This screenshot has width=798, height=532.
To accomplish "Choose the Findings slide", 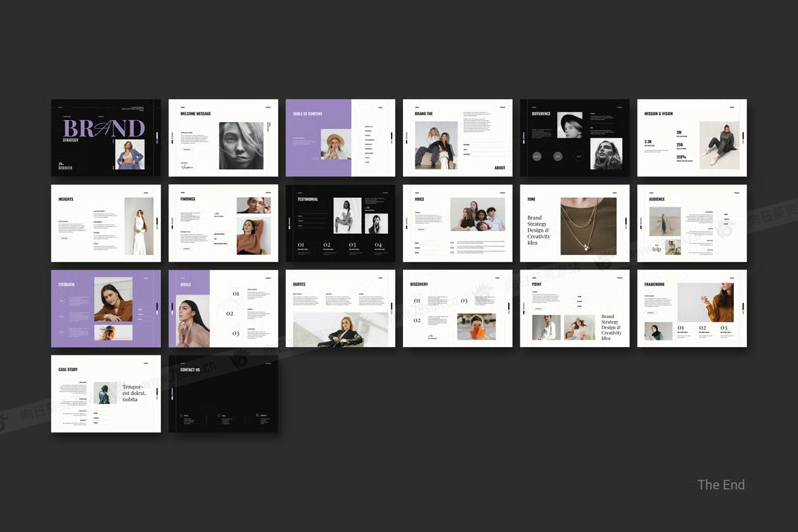I will pyautogui.click(x=223, y=223).
